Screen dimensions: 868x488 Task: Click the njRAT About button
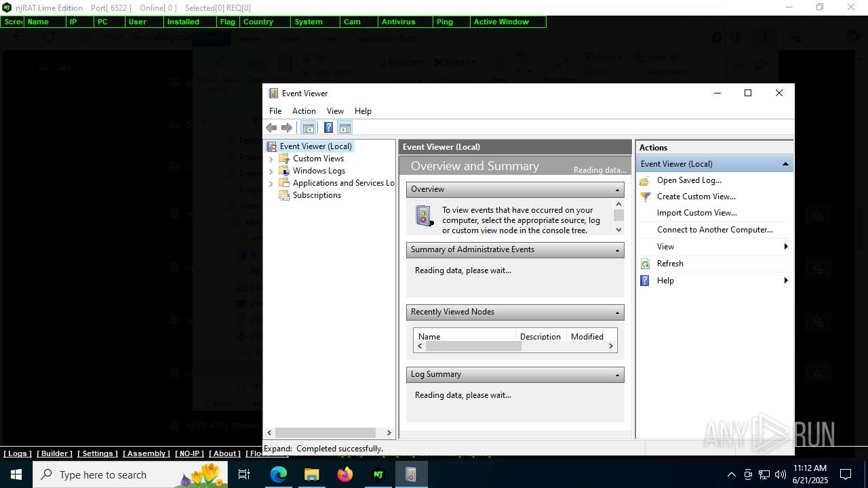click(224, 453)
